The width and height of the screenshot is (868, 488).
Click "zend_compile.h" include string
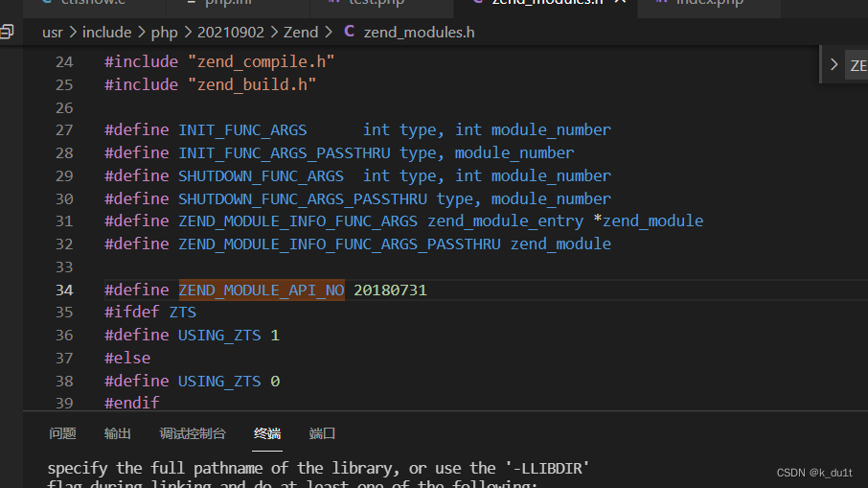point(262,62)
